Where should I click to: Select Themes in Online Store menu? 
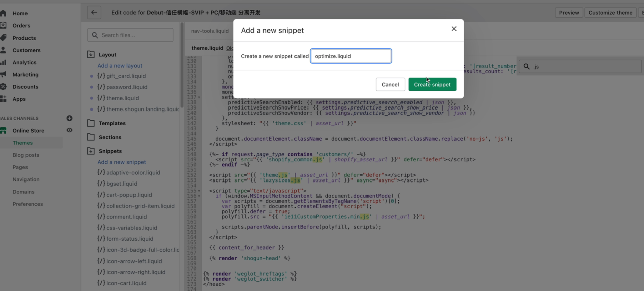pos(23,143)
